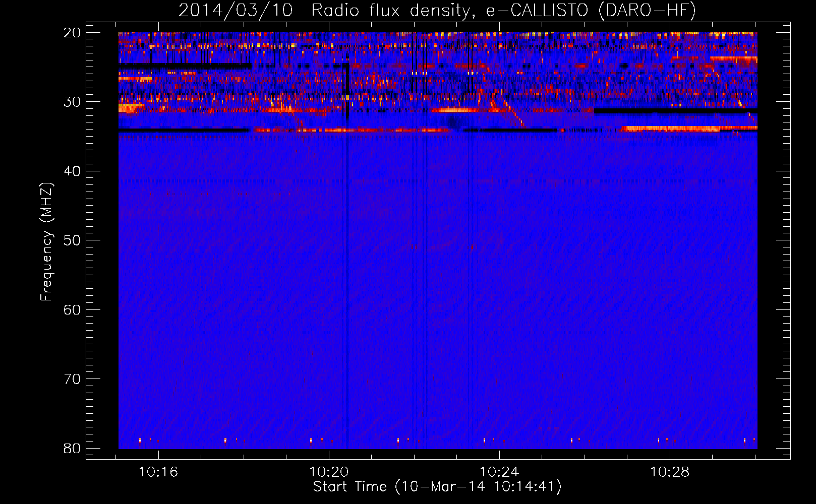Click the 10:20 time tick label

329,472
